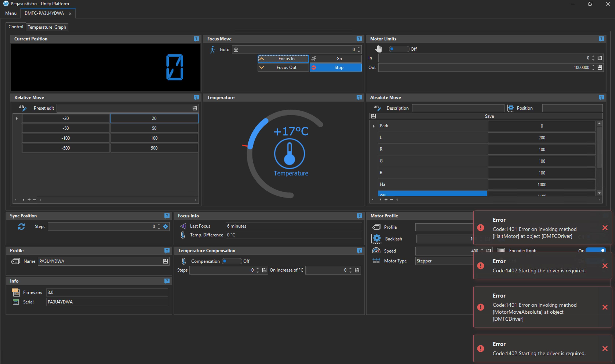615x364 pixels.
Task: Open the Absolute Move help icon
Action: click(x=601, y=97)
